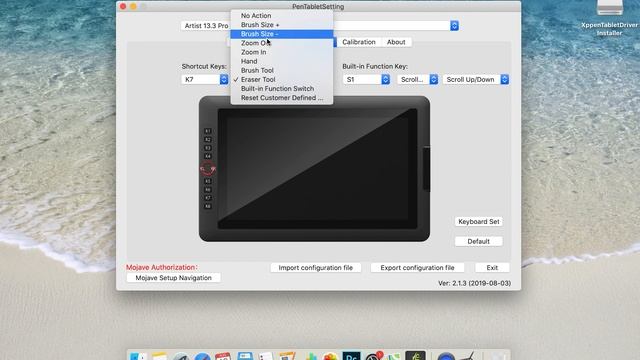This screenshot has height=360, width=640.
Task: Close the PenTabletSetting window
Action: (x=123, y=7)
